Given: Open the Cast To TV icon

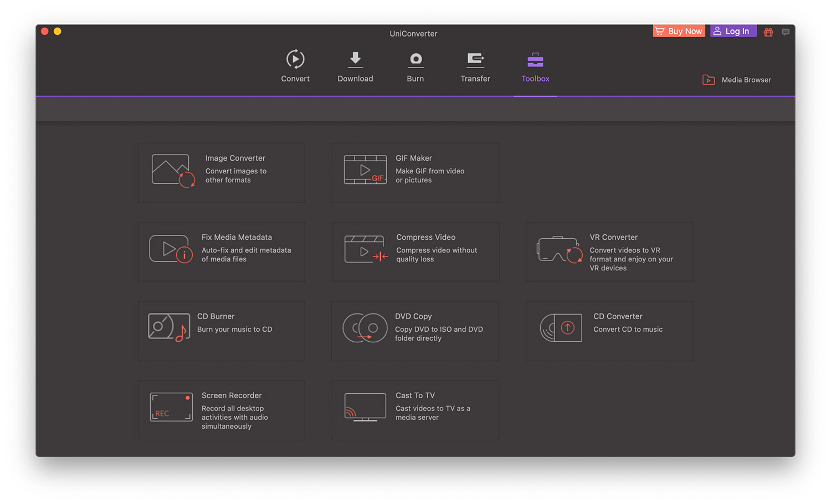Looking at the screenshot, I should point(365,407).
